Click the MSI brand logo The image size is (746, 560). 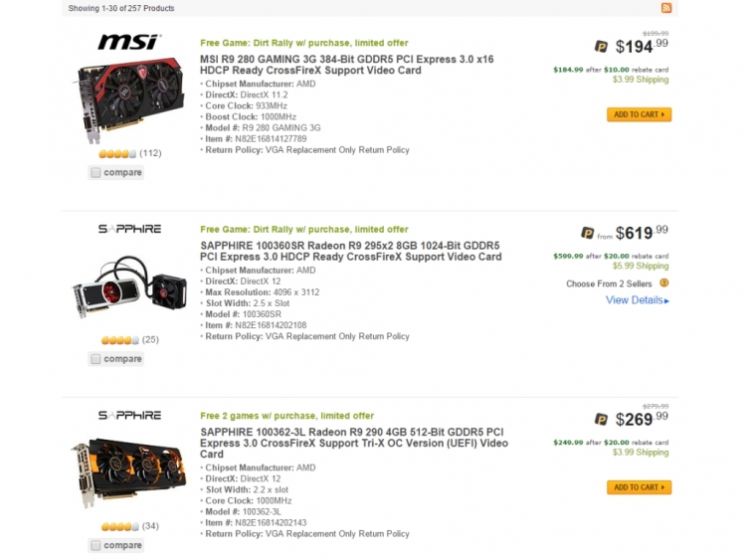point(128,42)
